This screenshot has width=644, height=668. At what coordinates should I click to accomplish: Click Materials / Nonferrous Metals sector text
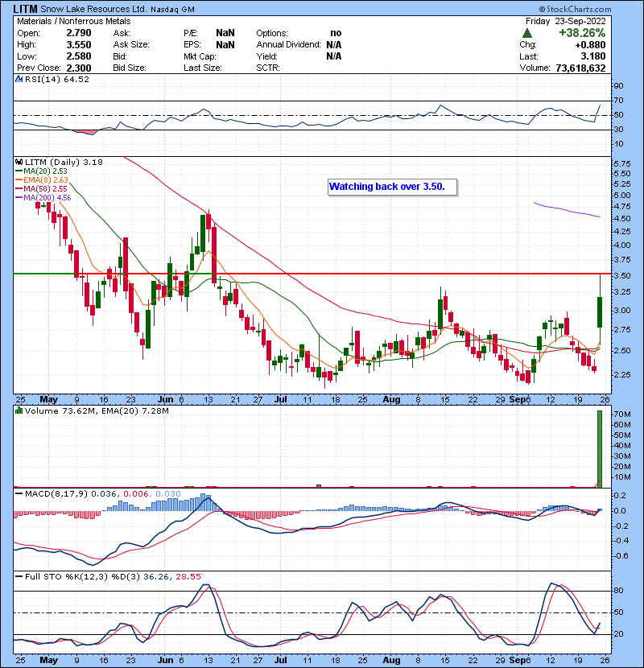[74, 21]
